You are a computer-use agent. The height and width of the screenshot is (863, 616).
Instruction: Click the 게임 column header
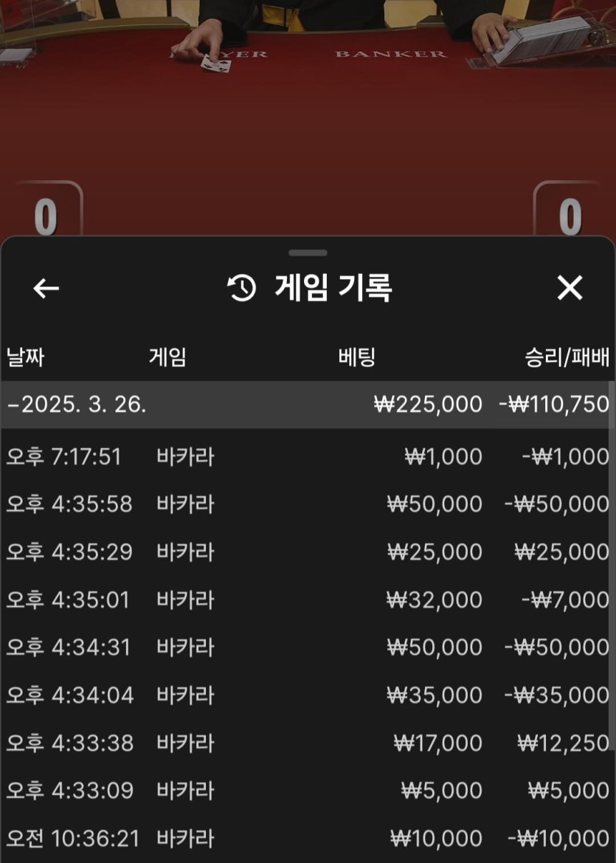167,358
